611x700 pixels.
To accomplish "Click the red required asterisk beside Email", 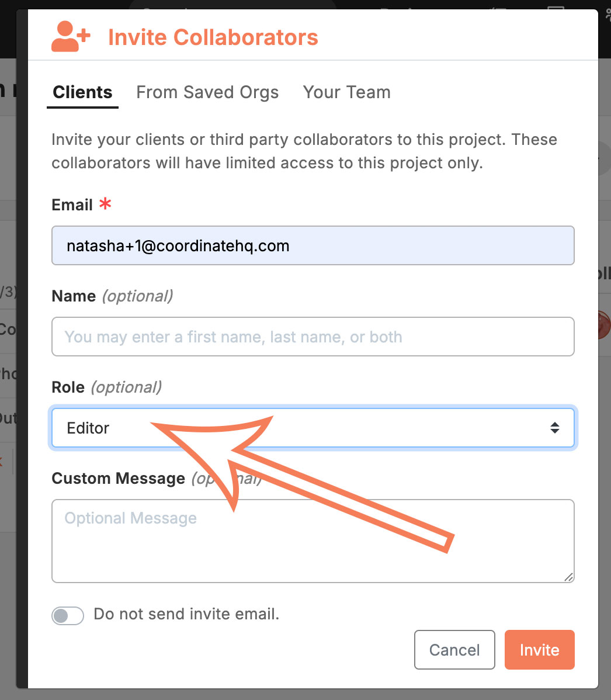I will pyautogui.click(x=105, y=204).
